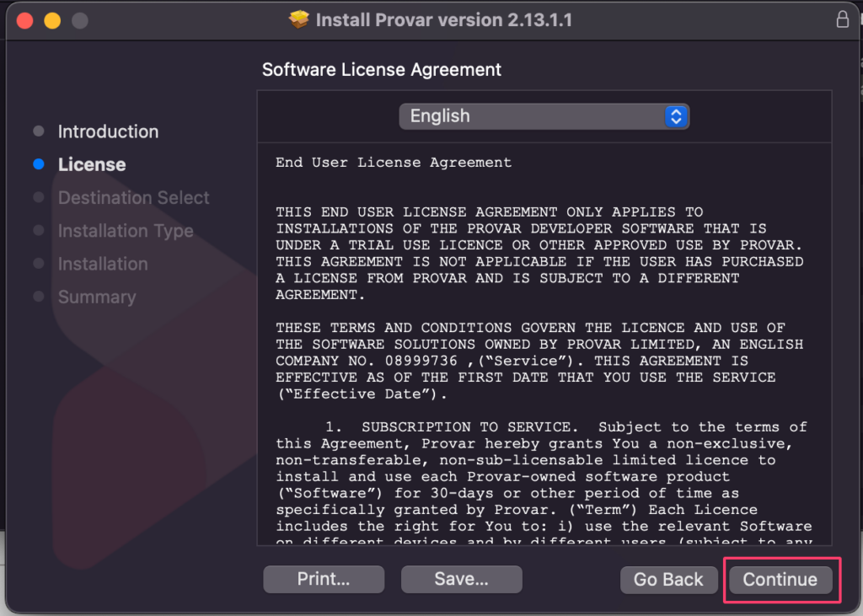
Task: Click the Save... button
Action: click(x=461, y=579)
